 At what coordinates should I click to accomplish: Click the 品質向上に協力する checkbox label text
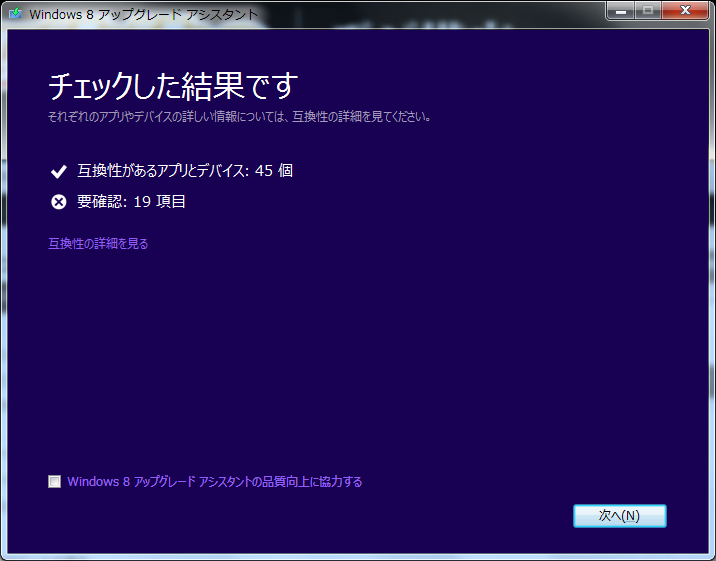click(x=214, y=482)
